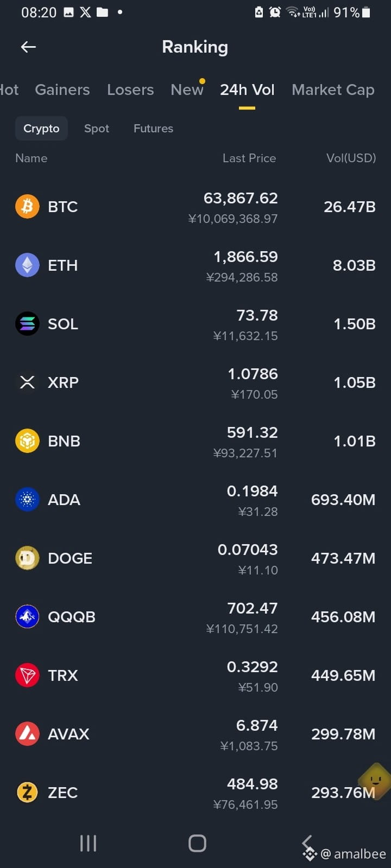Screen dimensions: 391x868
Task: Open the QQQB row price 702.47
Action: pyautogui.click(x=253, y=608)
